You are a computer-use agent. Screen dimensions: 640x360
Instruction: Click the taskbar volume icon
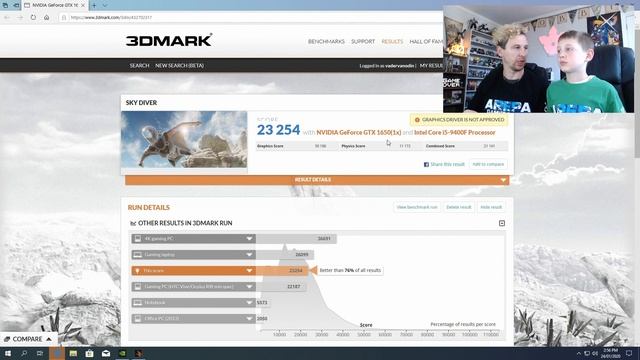point(595,353)
